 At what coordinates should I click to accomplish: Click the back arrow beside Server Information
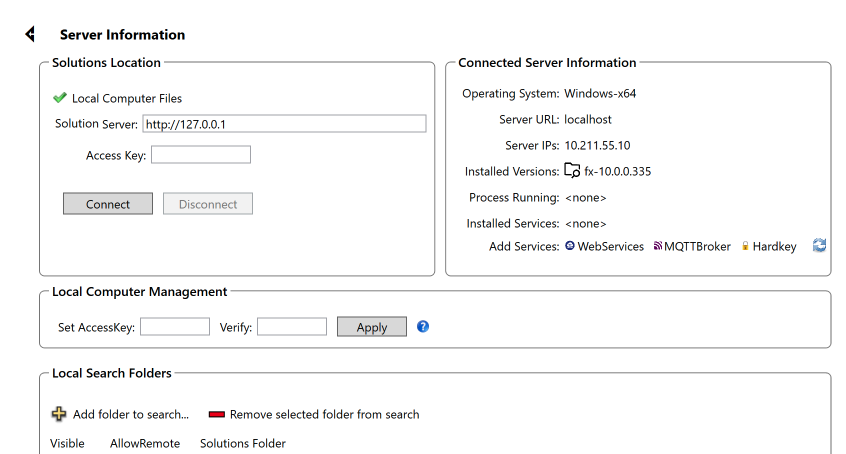tap(30, 35)
